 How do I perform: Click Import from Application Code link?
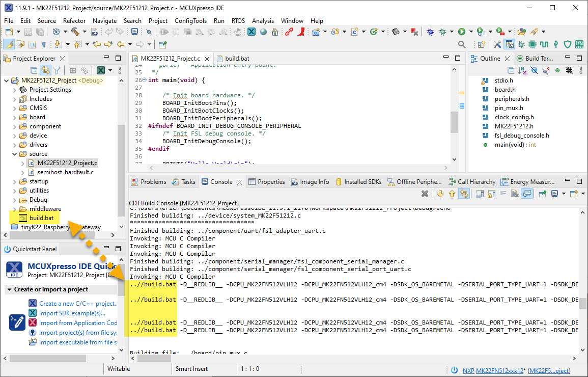pyautogui.click(x=78, y=323)
